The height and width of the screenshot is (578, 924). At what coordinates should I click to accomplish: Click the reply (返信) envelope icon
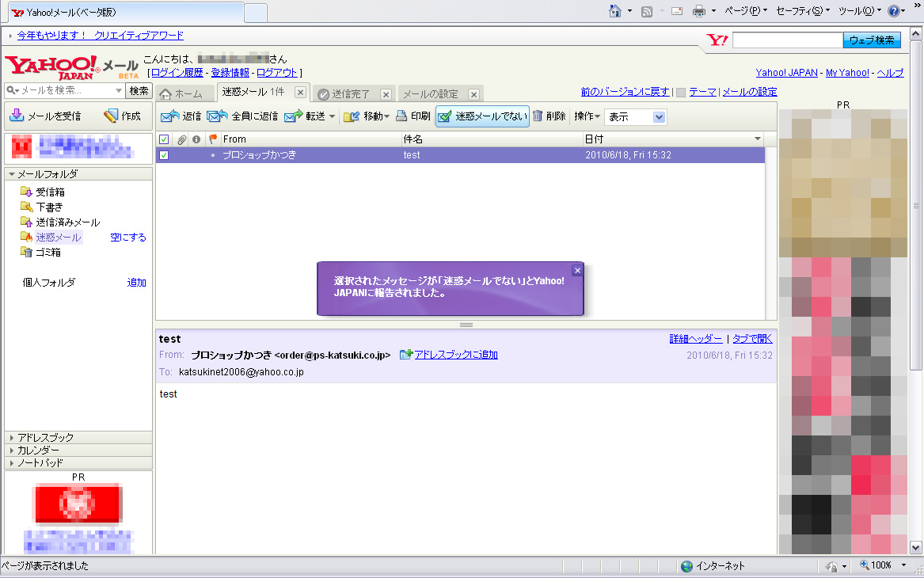[169, 116]
